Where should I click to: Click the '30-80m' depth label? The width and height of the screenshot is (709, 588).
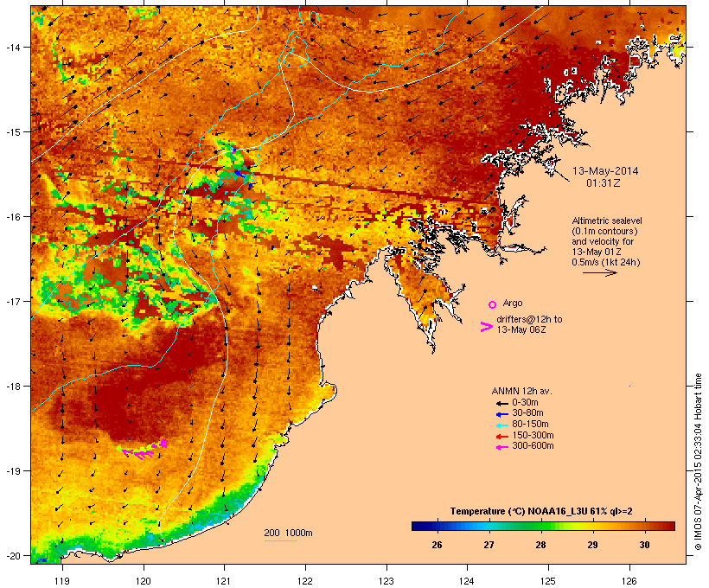(527, 413)
